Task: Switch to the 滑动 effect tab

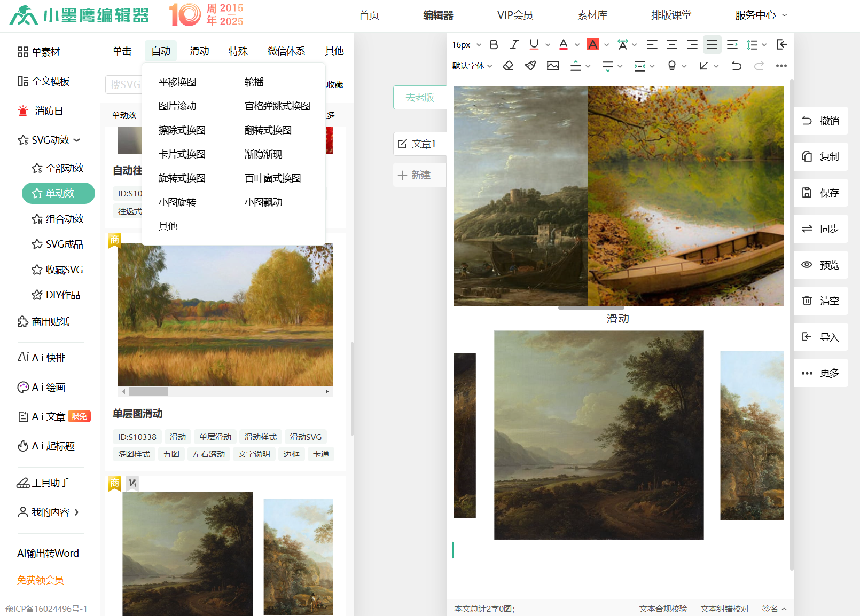Action: [199, 51]
